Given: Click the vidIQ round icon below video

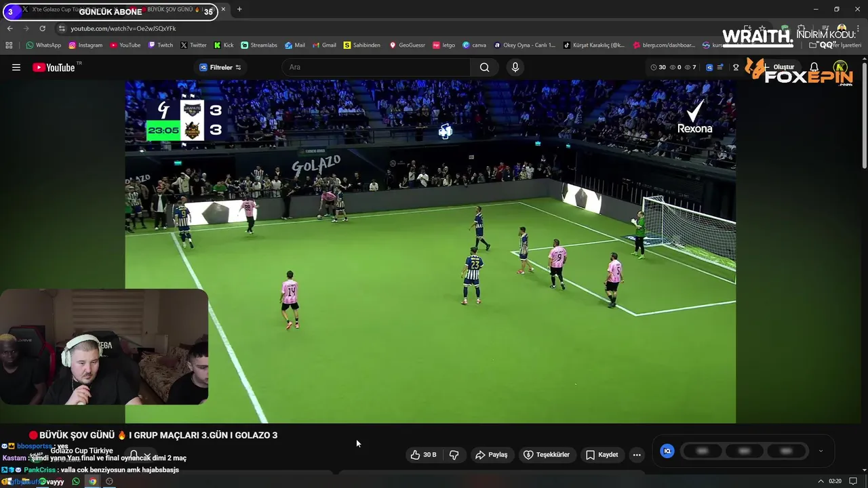Looking at the screenshot, I should tap(667, 451).
